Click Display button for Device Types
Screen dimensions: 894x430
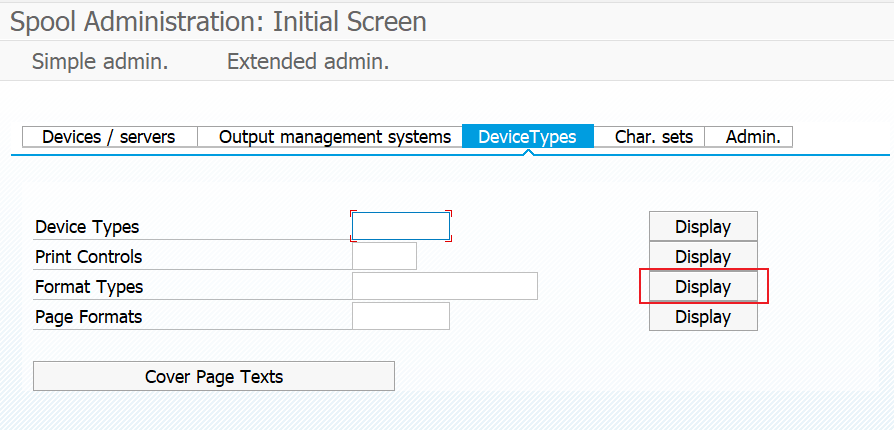[x=703, y=226]
